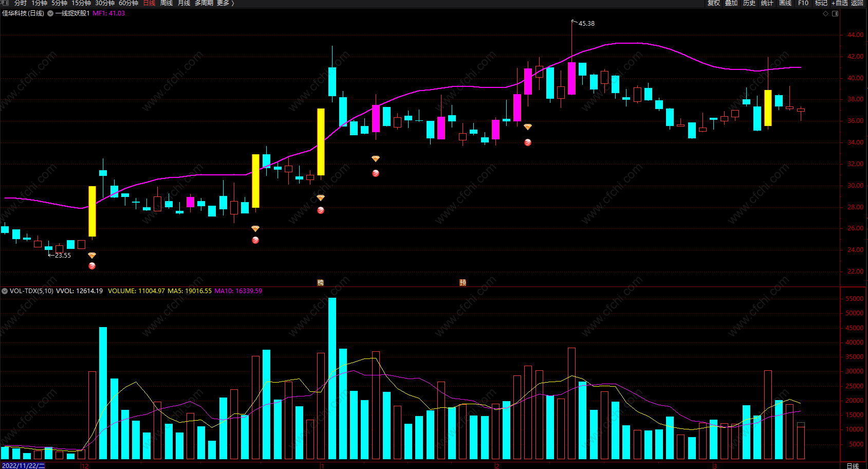This screenshot has width=868, height=469.
Task: Click the 日线 label at bottom right
Action: pyautogui.click(x=853, y=466)
